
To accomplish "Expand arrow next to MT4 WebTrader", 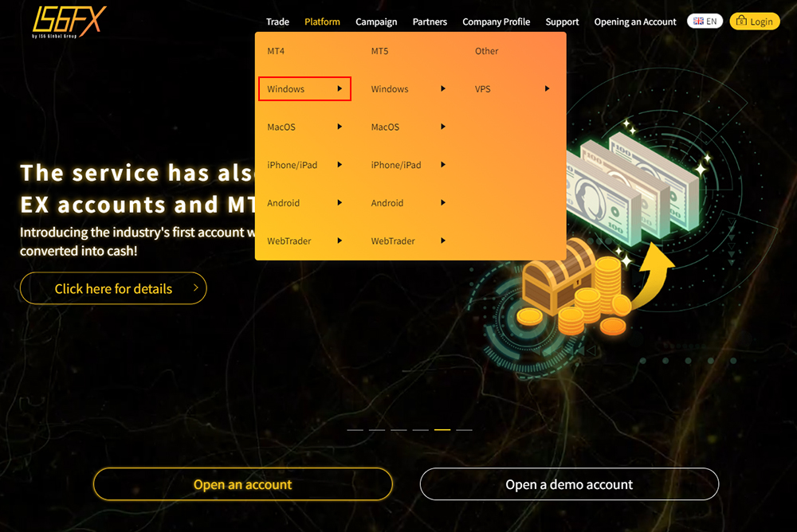I will [340, 241].
